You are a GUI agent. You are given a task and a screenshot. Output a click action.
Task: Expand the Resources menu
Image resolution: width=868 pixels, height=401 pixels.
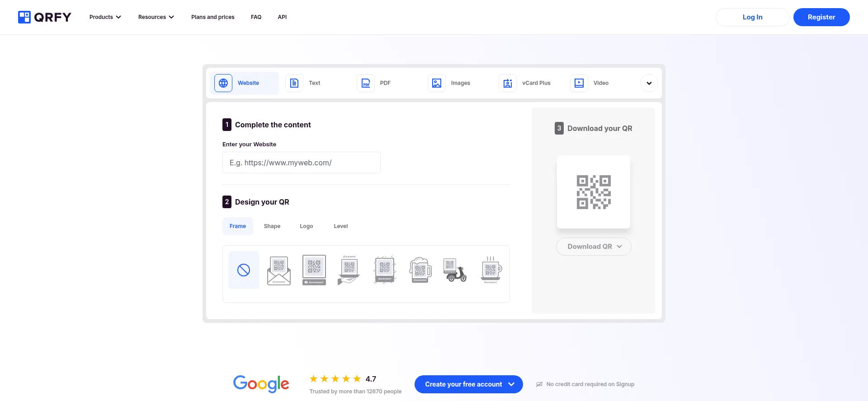tap(156, 17)
